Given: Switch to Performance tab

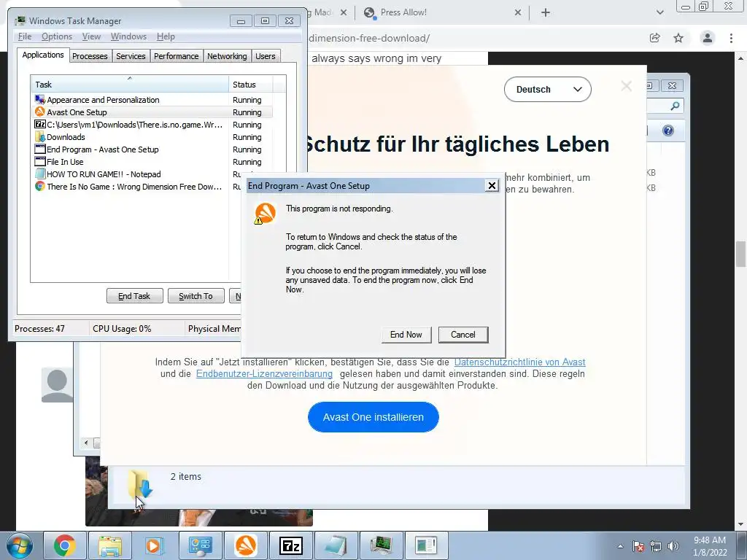Looking at the screenshot, I should [177, 56].
